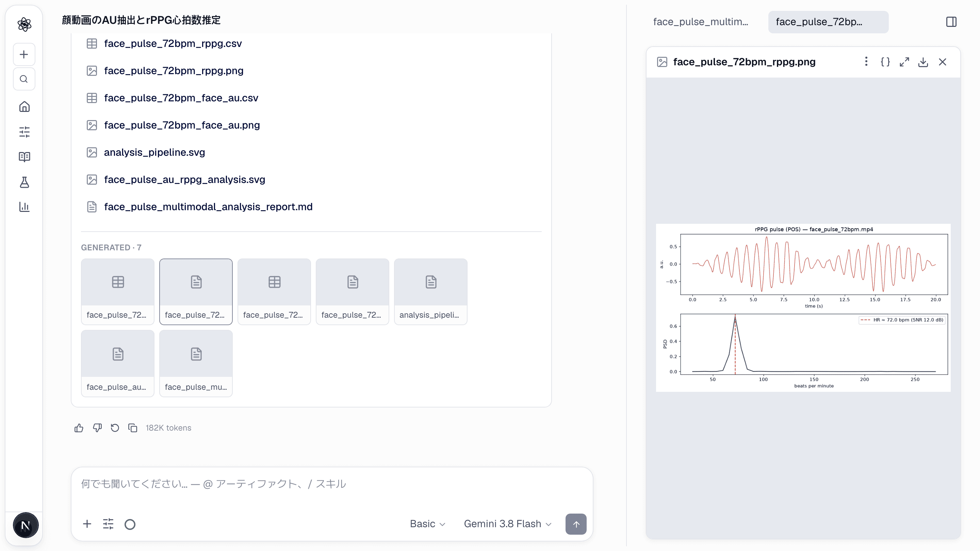
Task: Open face_pulse_72bpm_face_au.png
Action: pyautogui.click(x=182, y=125)
